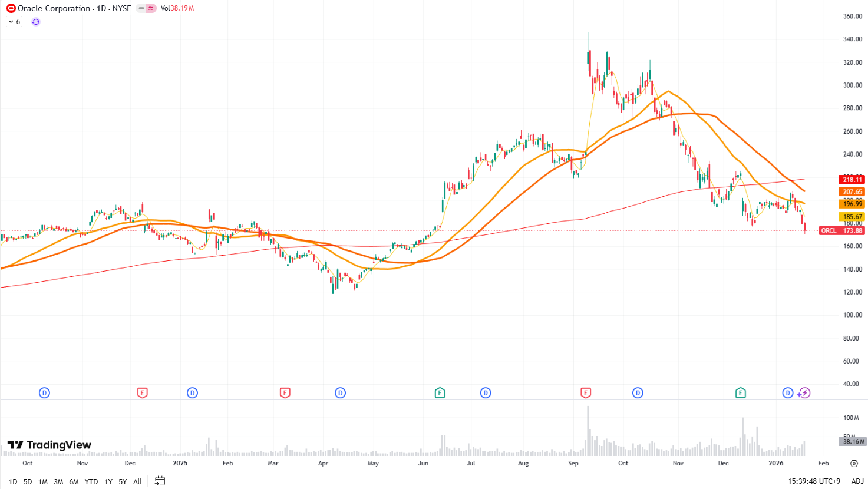Select the 5D date range
This screenshot has height=489, width=868.
point(28,481)
